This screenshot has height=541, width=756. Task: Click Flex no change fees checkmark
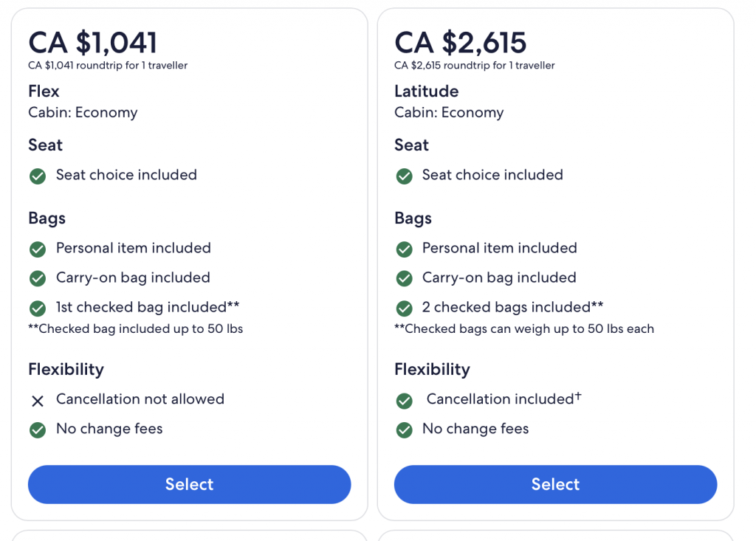[38, 430]
